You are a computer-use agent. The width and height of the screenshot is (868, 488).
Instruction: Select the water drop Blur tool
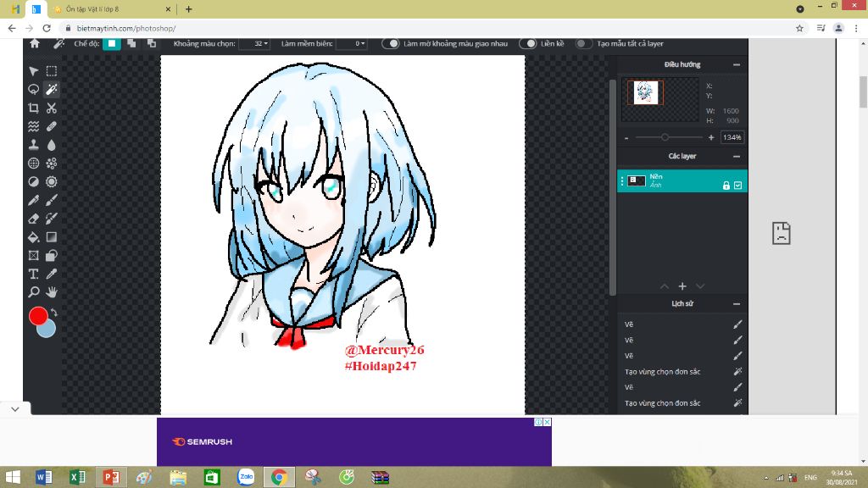[52, 145]
